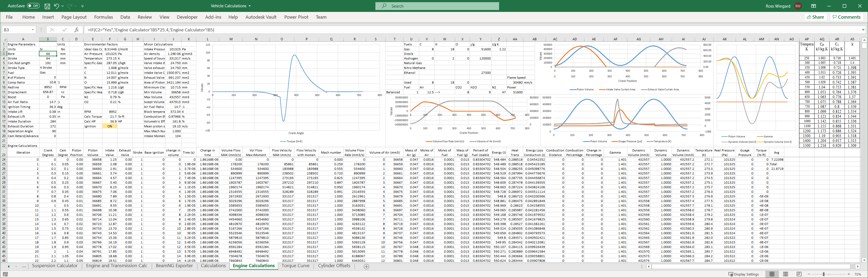Add a new sheet with plus icon
Screen dimensions: 868x278
click(366, 267)
